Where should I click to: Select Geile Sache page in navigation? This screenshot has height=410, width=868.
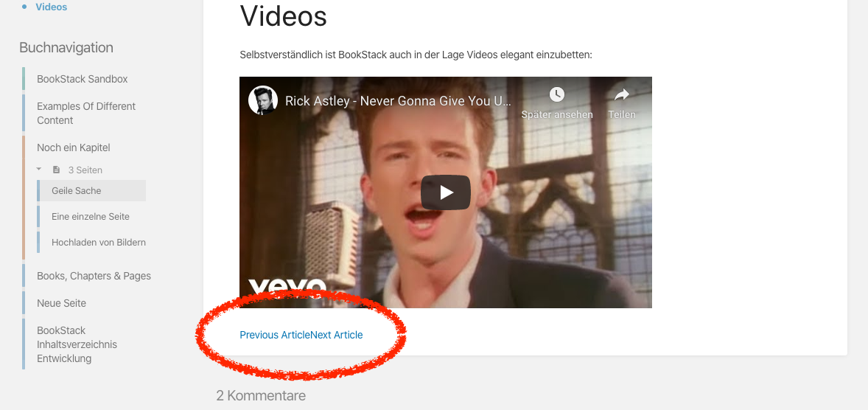coord(91,190)
